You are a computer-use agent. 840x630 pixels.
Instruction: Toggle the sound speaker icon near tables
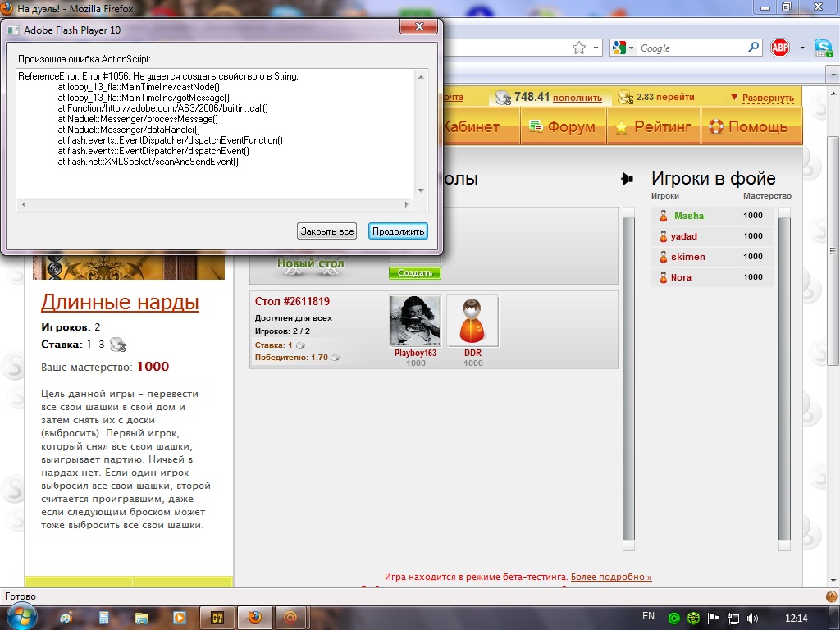(628, 179)
